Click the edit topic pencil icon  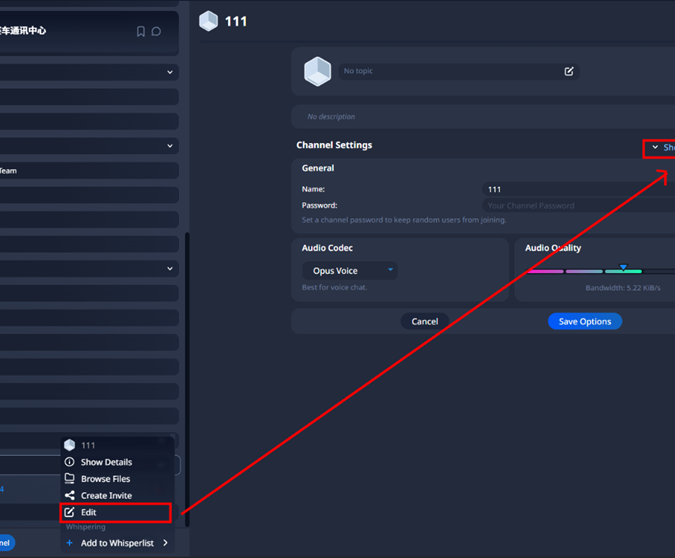point(569,72)
